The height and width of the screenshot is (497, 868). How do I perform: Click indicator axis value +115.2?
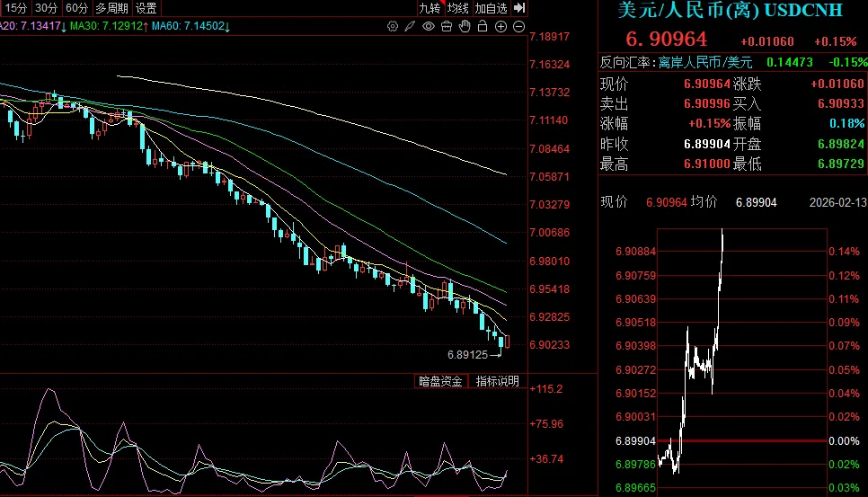pyautogui.click(x=545, y=389)
